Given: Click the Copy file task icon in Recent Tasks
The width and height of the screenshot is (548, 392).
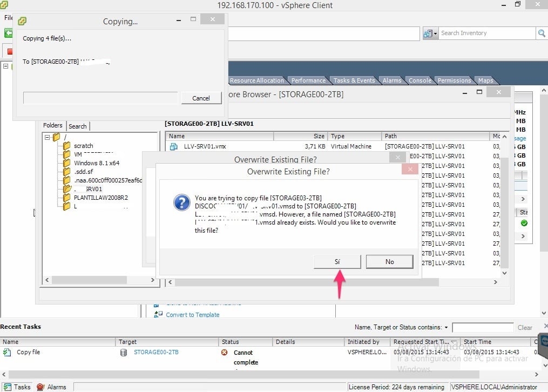Looking at the screenshot, I should tap(8, 352).
